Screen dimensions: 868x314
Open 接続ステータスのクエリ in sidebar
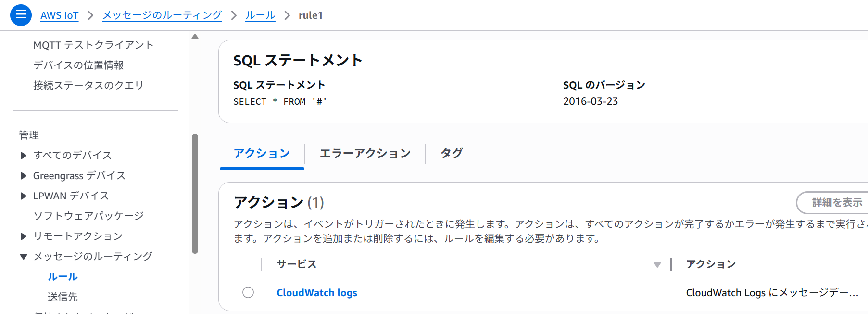[88, 85]
